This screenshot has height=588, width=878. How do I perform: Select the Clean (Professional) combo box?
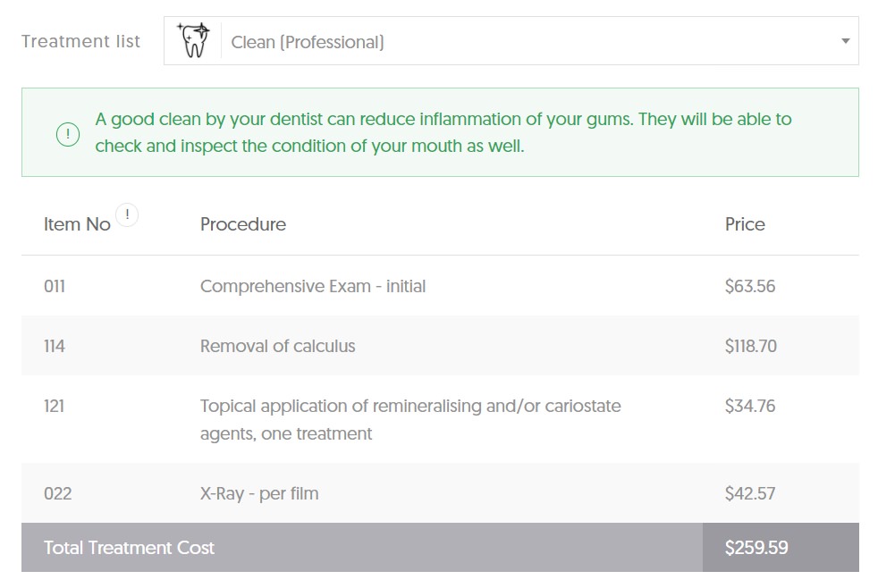tap(511, 41)
